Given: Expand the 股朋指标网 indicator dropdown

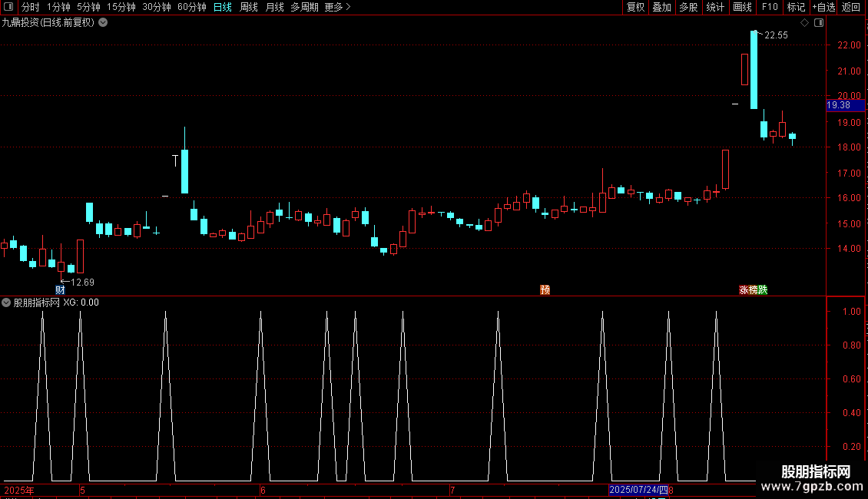Looking at the screenshot, I should tap(6, 302).
